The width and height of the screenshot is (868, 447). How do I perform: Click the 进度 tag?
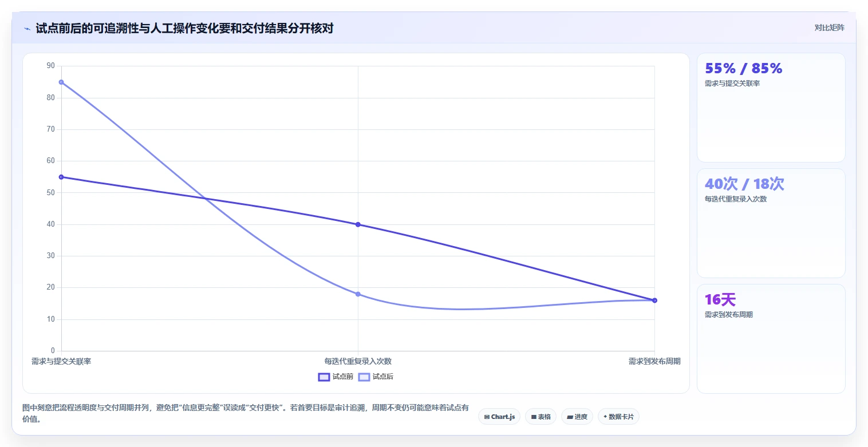(x=577, y=417)
